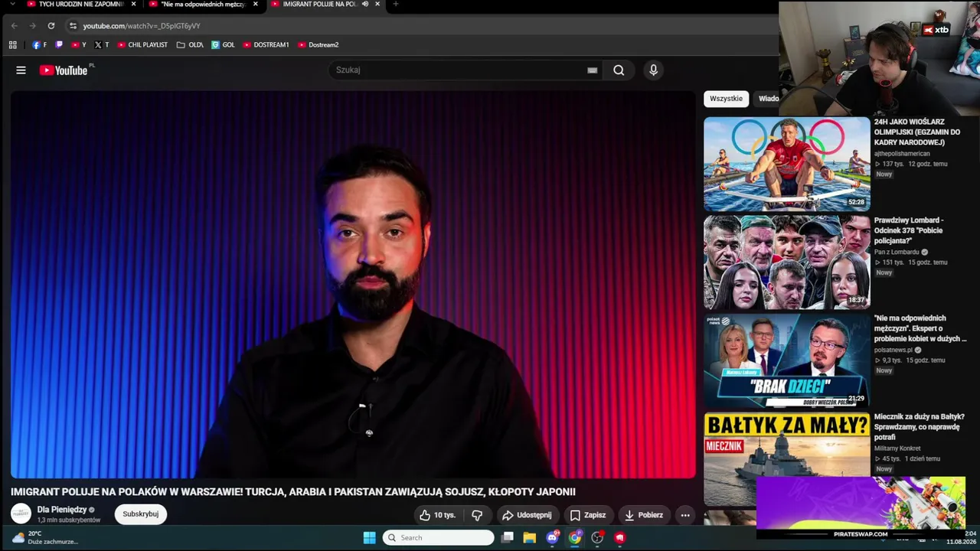Open 'Miecznik za duży na Bałtyk?' title
Image resolution: width=980 pixels, height=551 pixels.
[918, 427]
